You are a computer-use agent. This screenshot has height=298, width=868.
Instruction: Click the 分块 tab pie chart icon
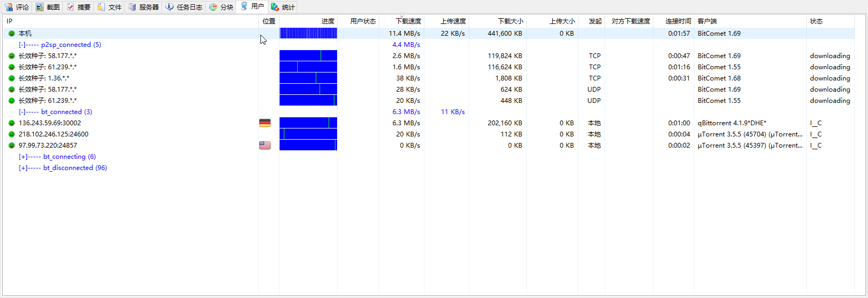pos(213,7)
